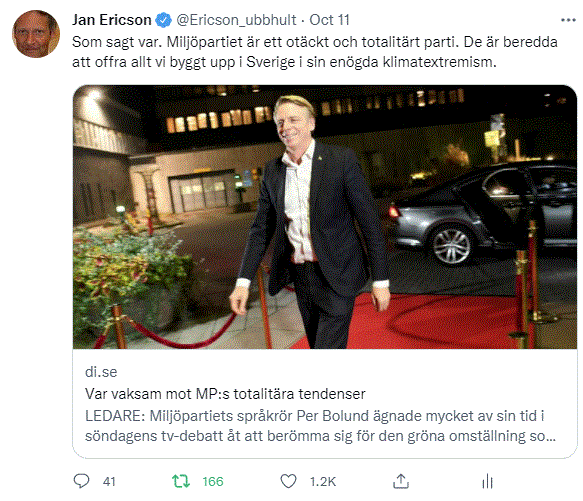Click the 166 retweets count
Screen dimensions: 583x501
(x=213, y=482)
